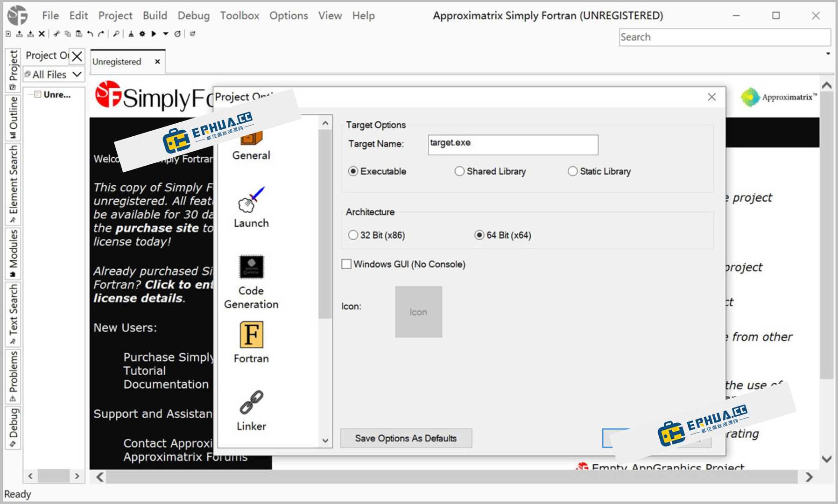Open the File menu
This screenshot has width=838, height=504.
(x=50, y=15)
